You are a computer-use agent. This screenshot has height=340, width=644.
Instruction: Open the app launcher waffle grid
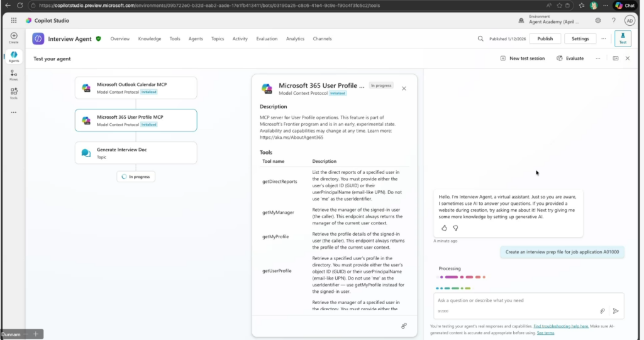[x=14, y=20]
